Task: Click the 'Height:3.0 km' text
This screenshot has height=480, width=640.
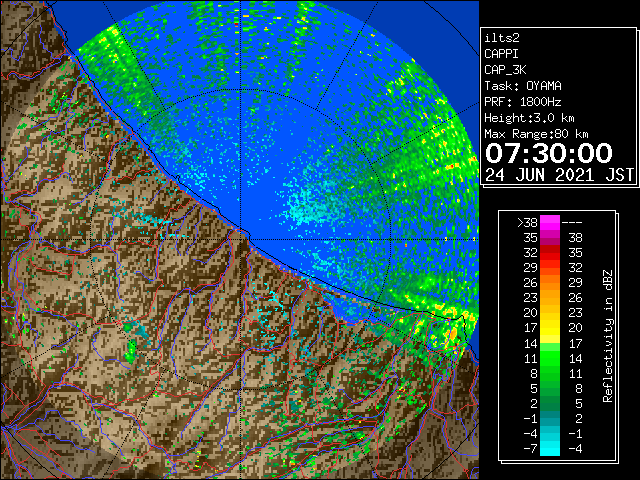Action: [529, 118]
